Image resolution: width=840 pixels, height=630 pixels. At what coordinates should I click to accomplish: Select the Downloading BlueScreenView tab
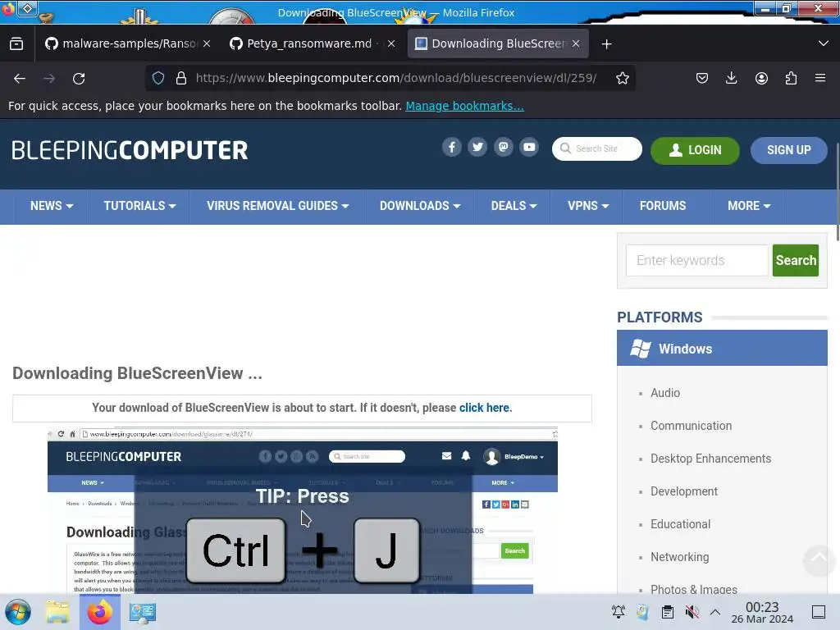[x=492, y=43]
